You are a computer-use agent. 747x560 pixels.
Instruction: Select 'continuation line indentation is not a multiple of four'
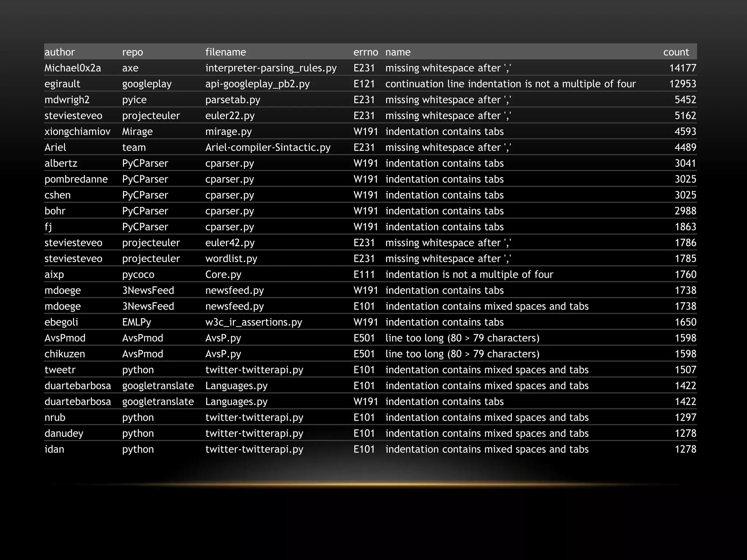(x=510, y=84)
